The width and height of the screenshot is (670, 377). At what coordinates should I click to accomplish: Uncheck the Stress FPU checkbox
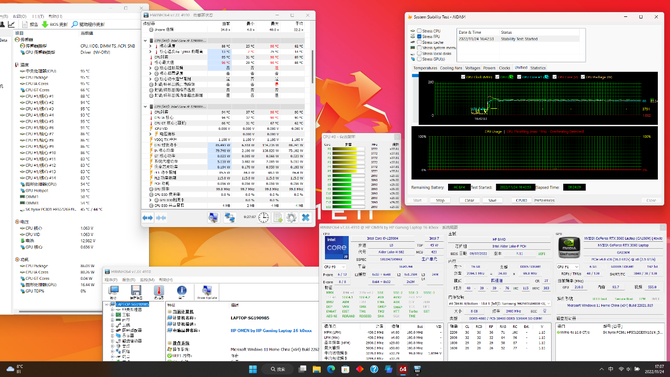[x=419, y=36]
